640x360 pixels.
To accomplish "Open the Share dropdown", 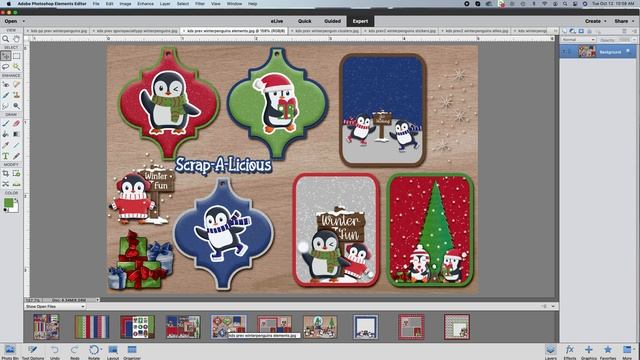I will click(624, 21).
